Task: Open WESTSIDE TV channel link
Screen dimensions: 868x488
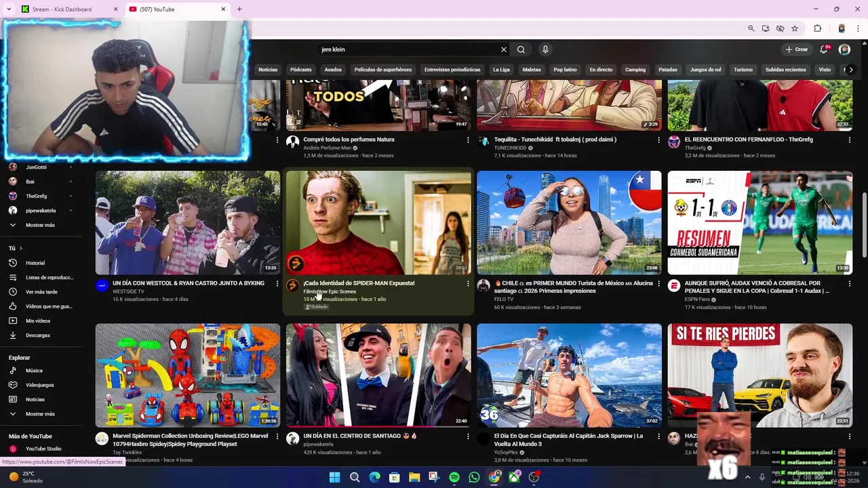Action: (128, 291)
